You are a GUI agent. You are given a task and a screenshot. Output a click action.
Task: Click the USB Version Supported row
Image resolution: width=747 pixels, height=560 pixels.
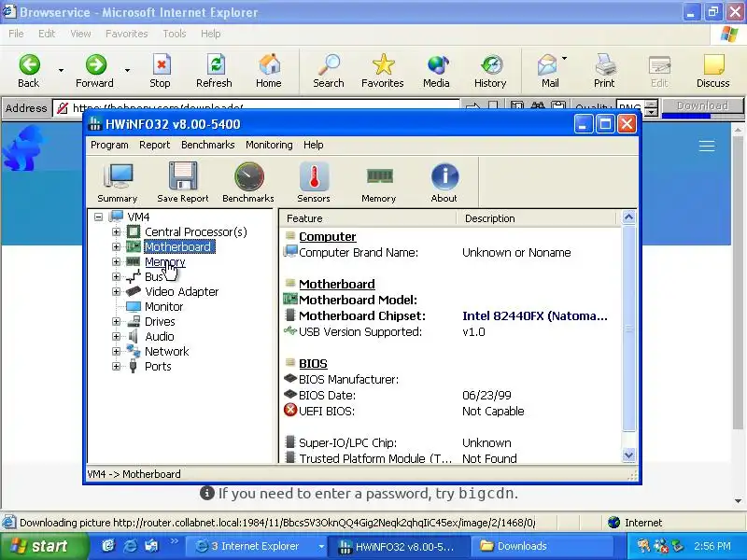click(451, 332)
